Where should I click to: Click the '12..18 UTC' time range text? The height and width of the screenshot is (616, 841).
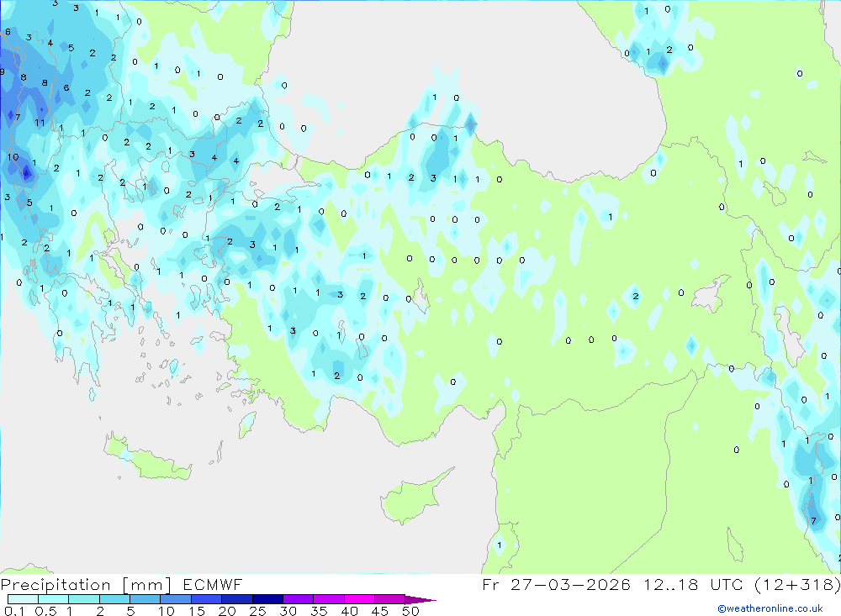coord(693,584)
